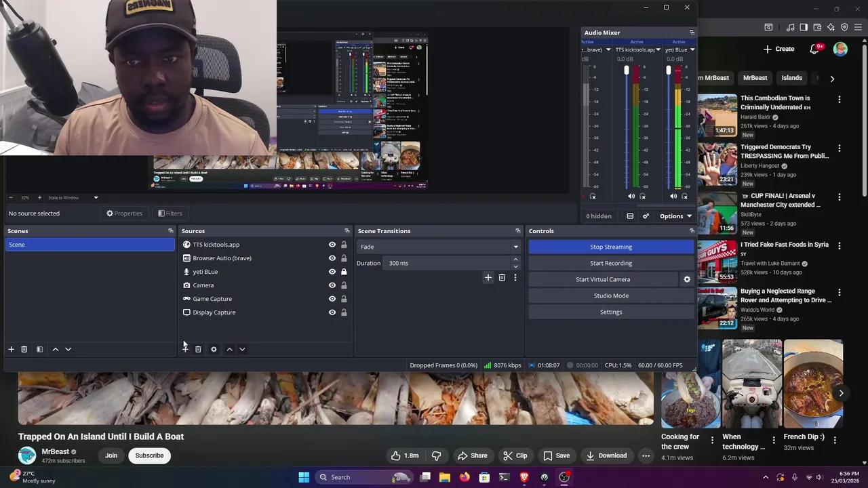The width and height of the screenshot is (868, 488).
Task: Open Cambodian Town video thumbnail
Action: coord(717,115)
